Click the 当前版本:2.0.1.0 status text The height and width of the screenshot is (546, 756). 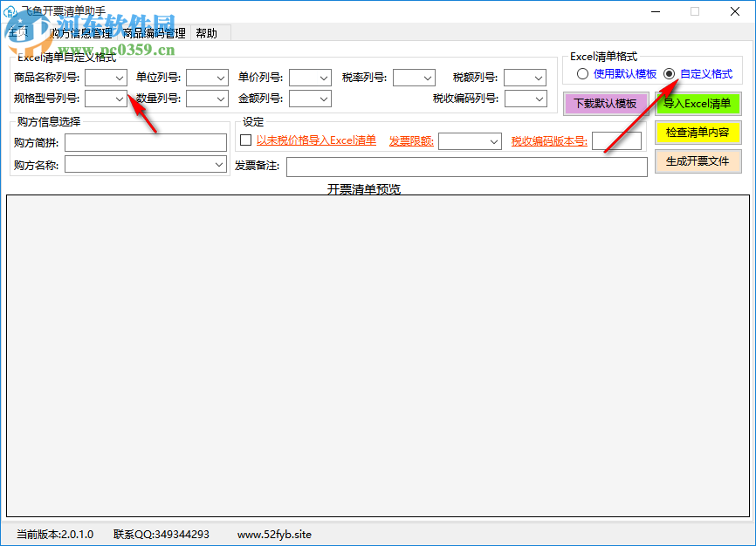[55, 535]
